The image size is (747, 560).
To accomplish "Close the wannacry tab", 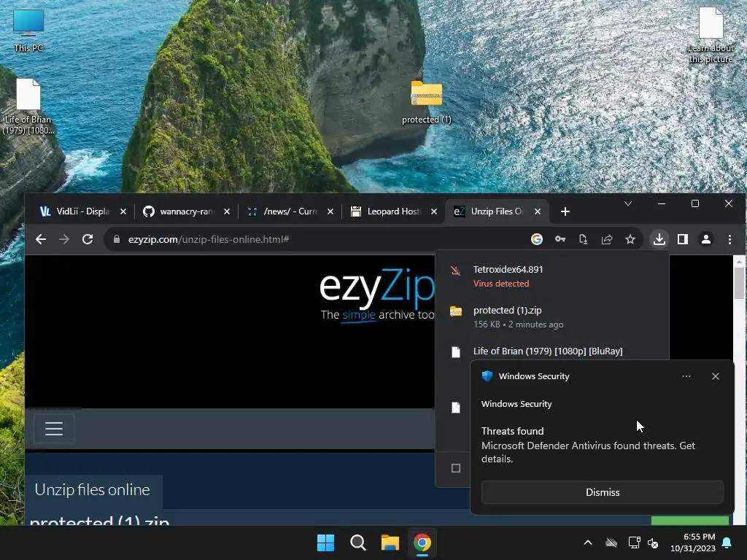I will click(x=227, y=211).
